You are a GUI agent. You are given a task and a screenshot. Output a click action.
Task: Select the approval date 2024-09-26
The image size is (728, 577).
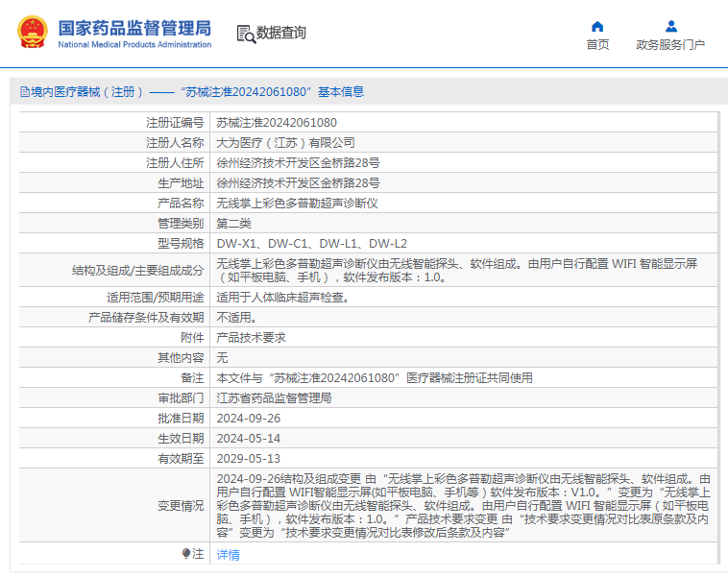click(x=249, y=419)
